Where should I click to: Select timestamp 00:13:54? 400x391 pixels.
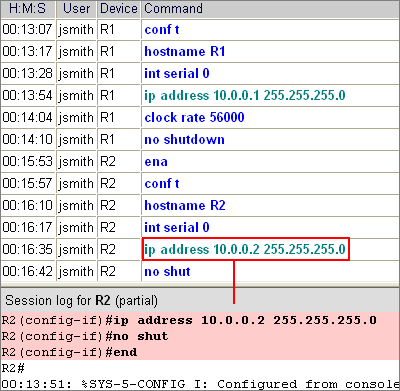pyautogui.click(x=27, y=96)
